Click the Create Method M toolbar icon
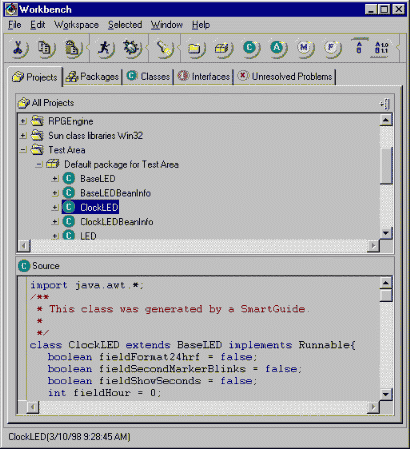The image size is (410, 449). [x=305, y=48]
